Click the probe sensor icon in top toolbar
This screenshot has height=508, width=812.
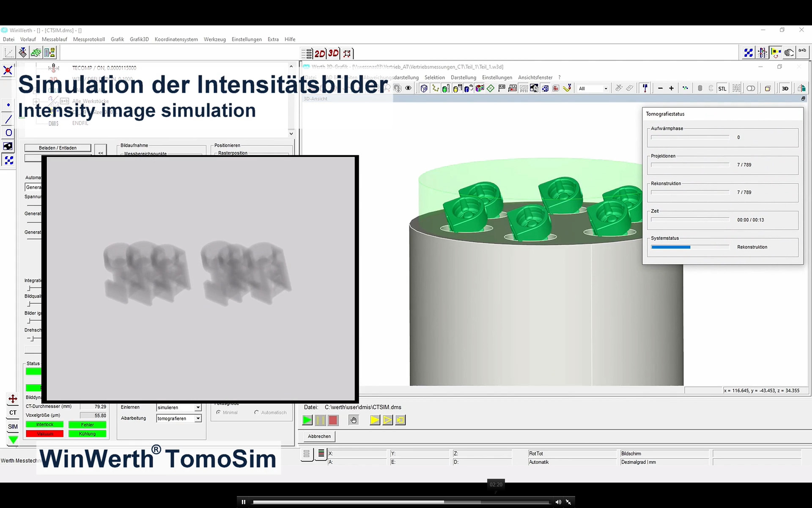coord(22,52)
